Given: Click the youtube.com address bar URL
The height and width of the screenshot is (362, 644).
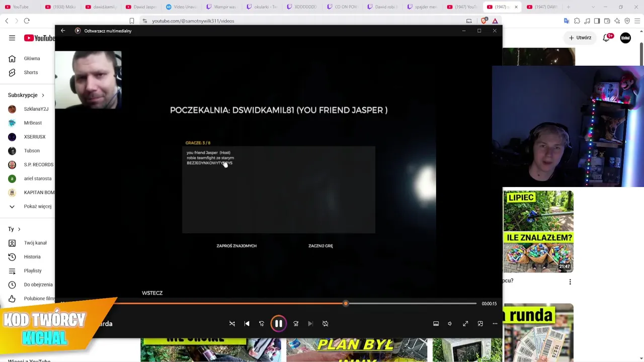Looking at the screenshot, I should point(193,21).
